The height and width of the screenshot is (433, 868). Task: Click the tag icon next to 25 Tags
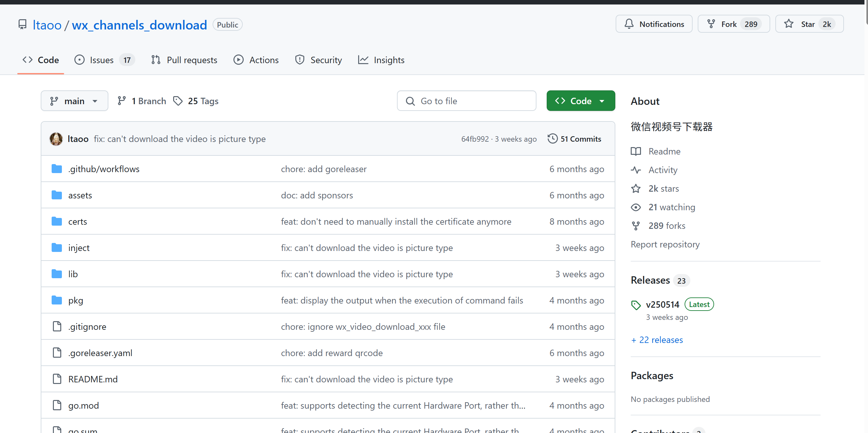178,101
